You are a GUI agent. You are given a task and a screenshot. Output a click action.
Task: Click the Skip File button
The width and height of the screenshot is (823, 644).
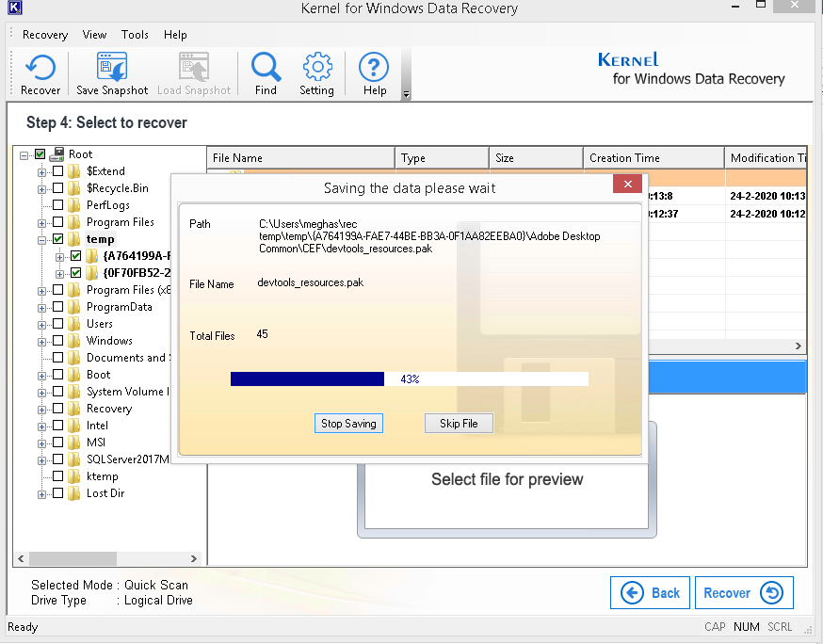click(459, 424)
